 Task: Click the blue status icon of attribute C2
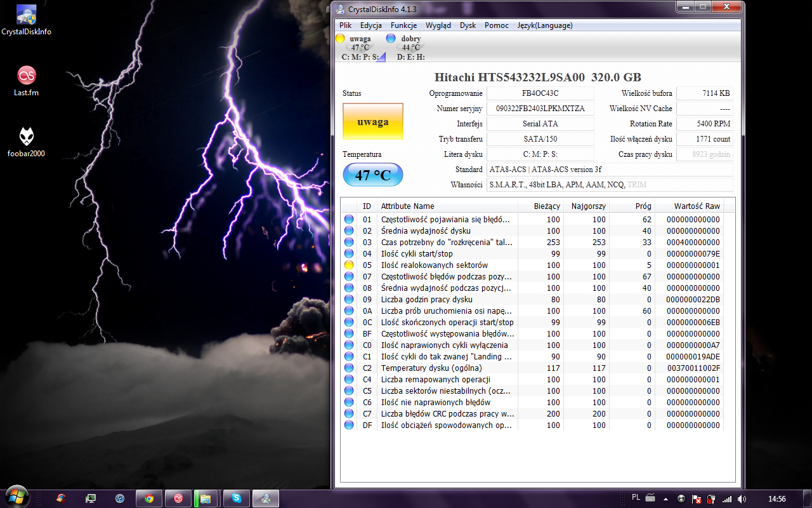[349, 368]
